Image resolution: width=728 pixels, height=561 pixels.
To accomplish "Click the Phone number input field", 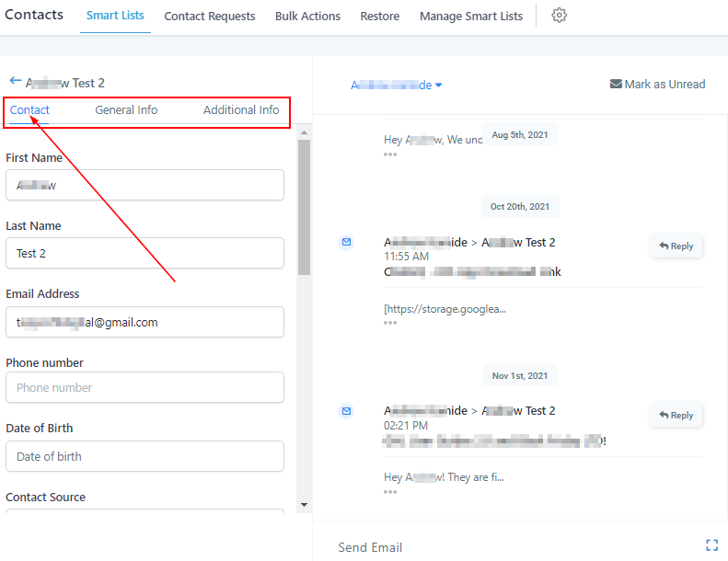I will pyautogui.click(x=144, y=387).
